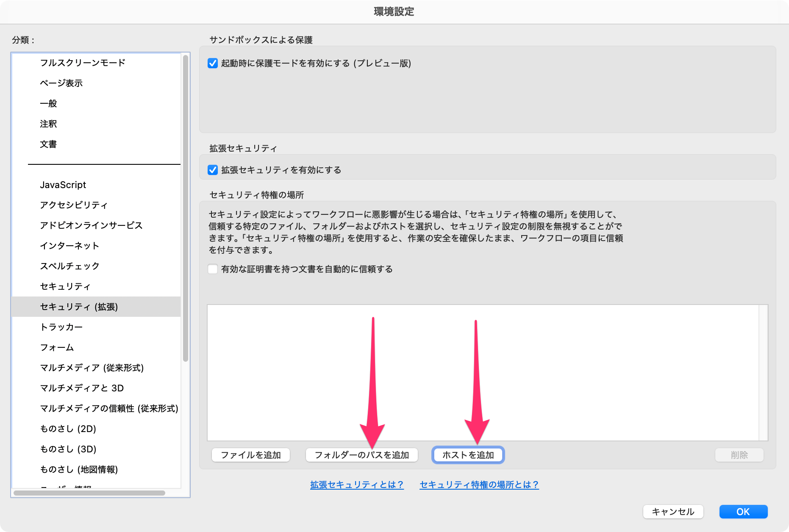The height and width of the screenshot is (532, 789).
Task: Open the セキュリティ preferences category
Action: click(65, 286)
